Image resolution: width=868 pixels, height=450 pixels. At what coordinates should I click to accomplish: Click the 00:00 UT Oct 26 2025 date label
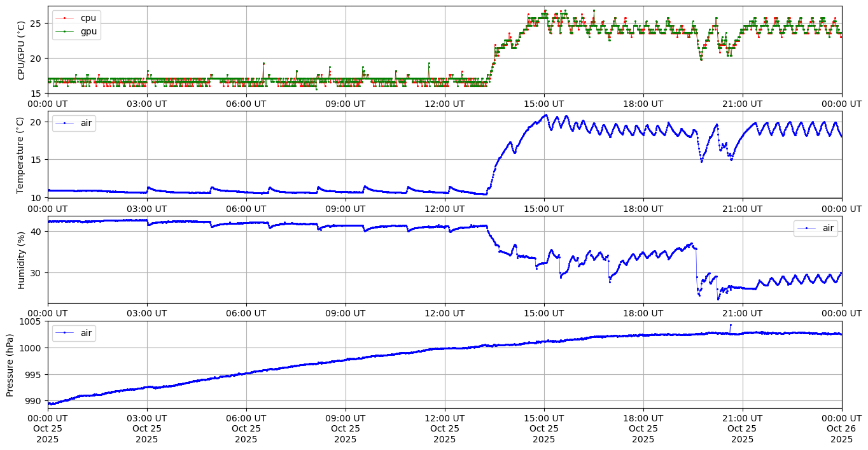pyautogui.click(x=841, y=428)
